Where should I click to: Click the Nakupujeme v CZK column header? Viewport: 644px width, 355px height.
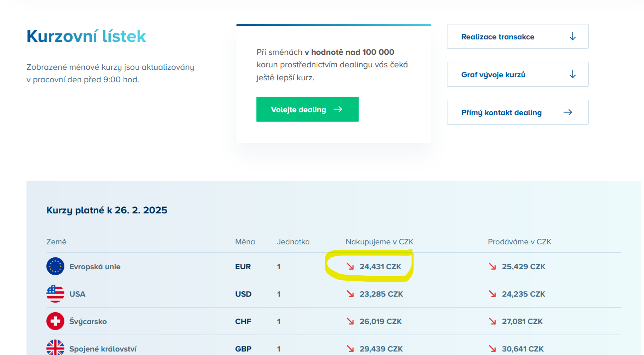click(379, 242)
